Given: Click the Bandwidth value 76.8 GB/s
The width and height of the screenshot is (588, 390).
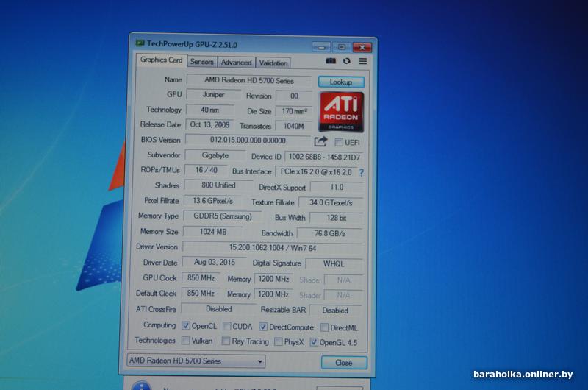Looking at the screenshot, I should [x=329, y=233].
